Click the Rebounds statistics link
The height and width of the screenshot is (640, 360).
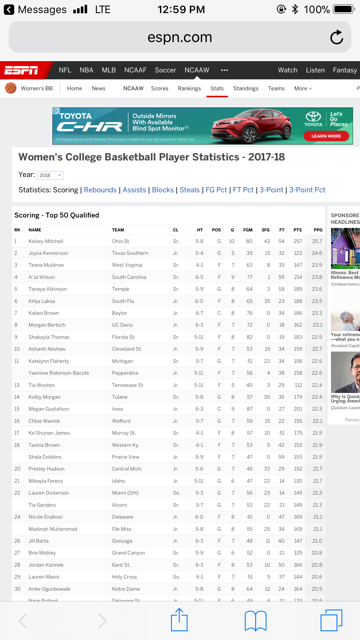click(100, 190)
